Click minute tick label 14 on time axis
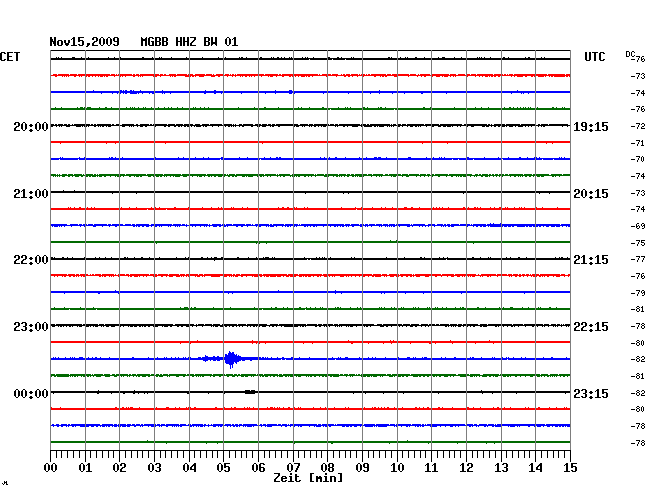650x494 pixels. pos(535,468)
